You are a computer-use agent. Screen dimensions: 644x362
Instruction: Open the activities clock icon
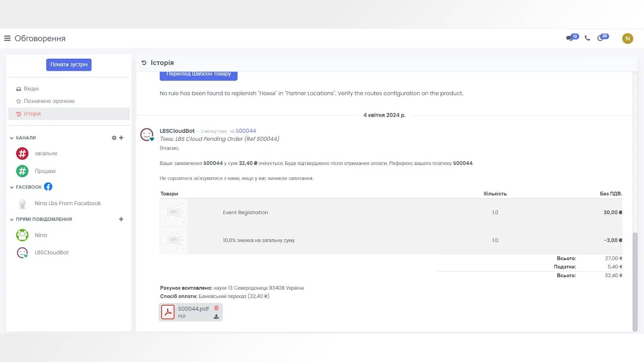[601, 38]
